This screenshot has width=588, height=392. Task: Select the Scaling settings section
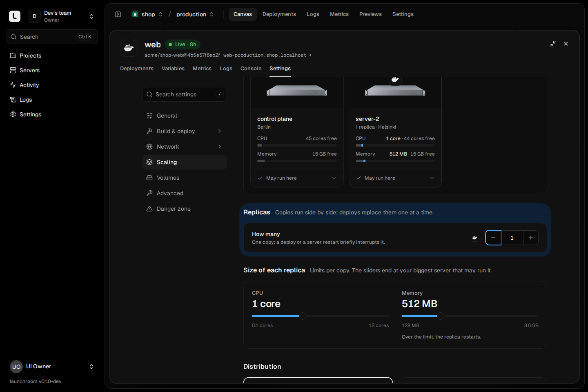point(185,162)
